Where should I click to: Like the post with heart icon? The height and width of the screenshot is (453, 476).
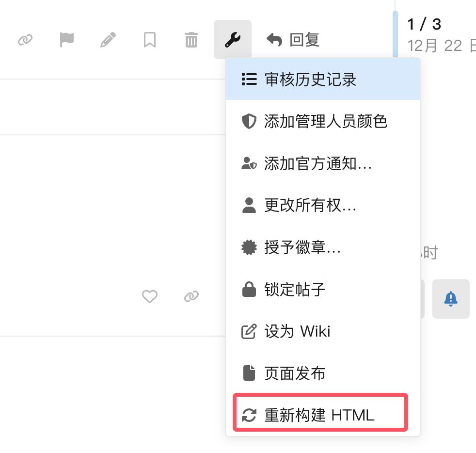click(x=150, y=296)
